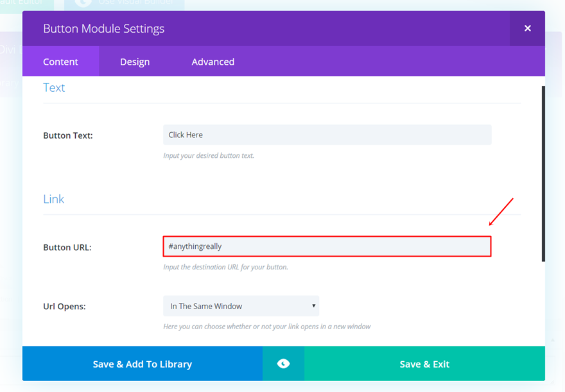Screen dimensions: 565x392
Task: Click the arrow on the Url Opens select
Action: pyautogui.click(x=313, y=306)
